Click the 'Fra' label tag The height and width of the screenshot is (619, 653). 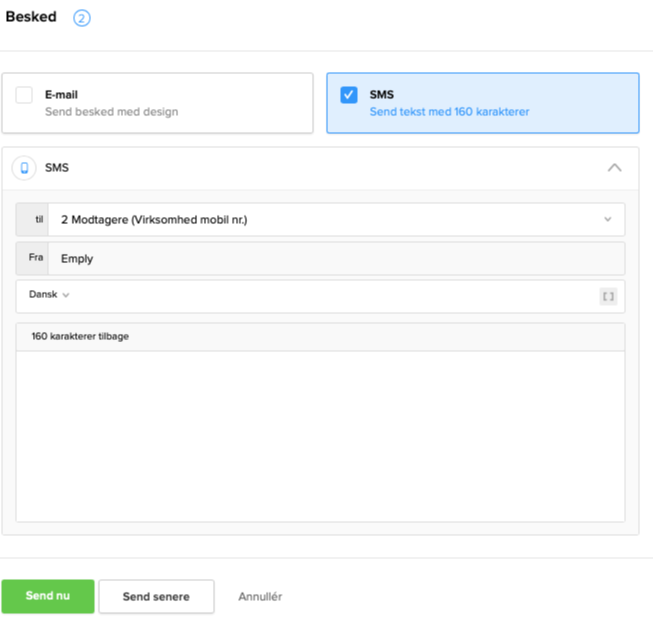[33, 258]
